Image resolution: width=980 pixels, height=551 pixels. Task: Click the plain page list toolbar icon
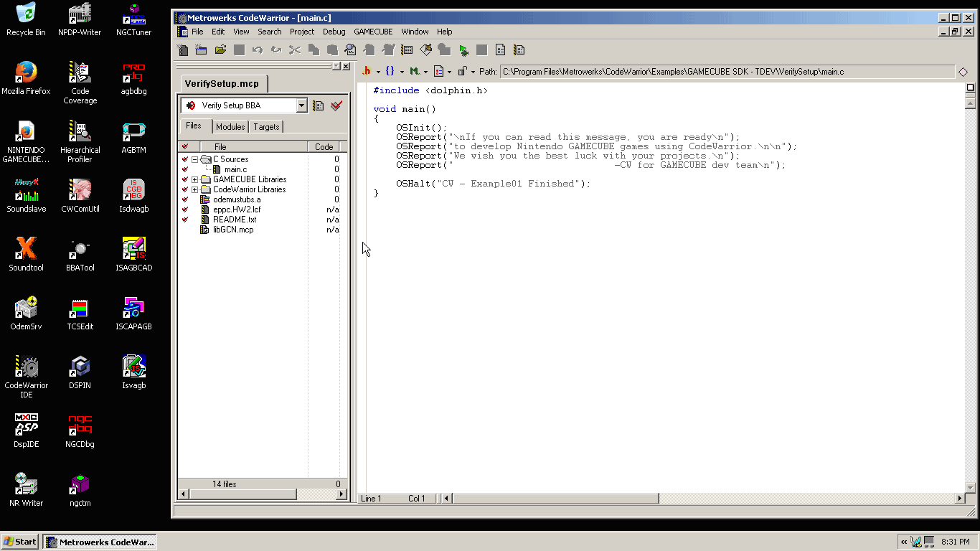click(x=501, y=50)
